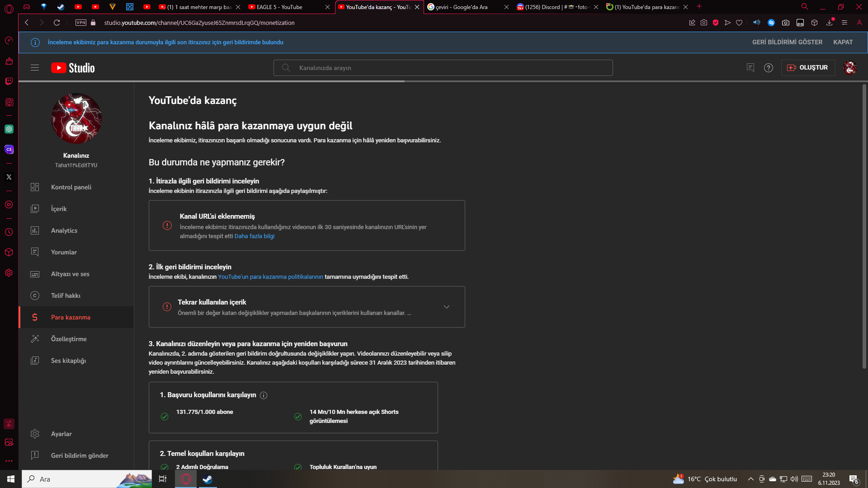Open the channel account avatar menu
868x488 pixels.
850,68
